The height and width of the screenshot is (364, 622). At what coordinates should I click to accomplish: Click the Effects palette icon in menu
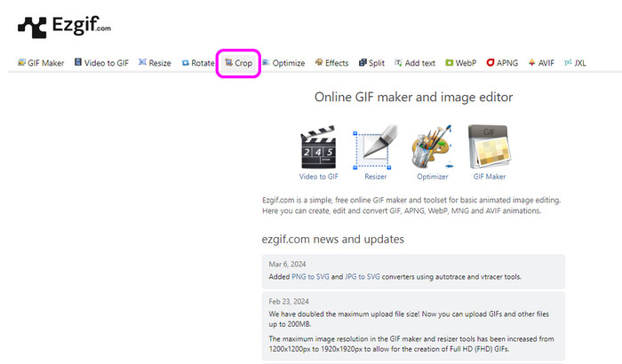(x=319, y=62)
